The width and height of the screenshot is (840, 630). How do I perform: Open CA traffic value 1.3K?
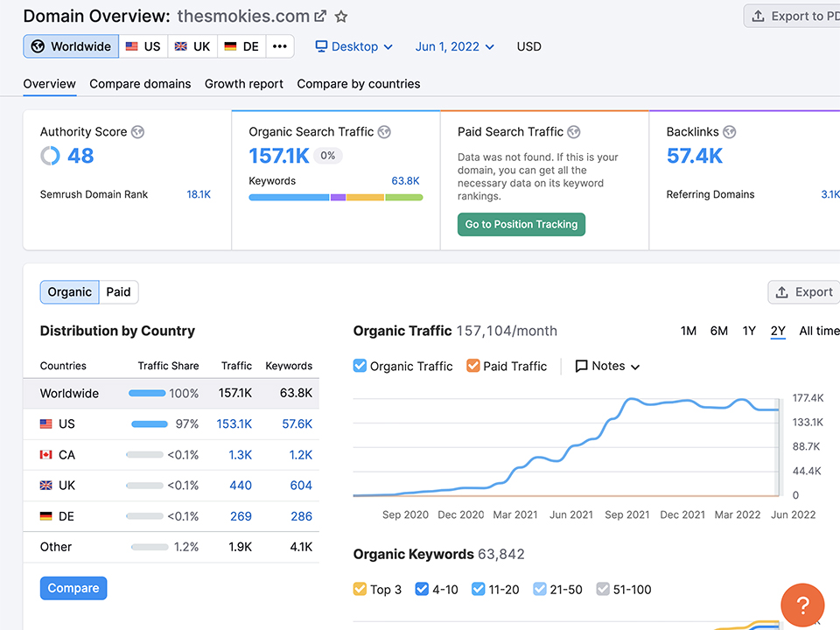coord(240,455)
